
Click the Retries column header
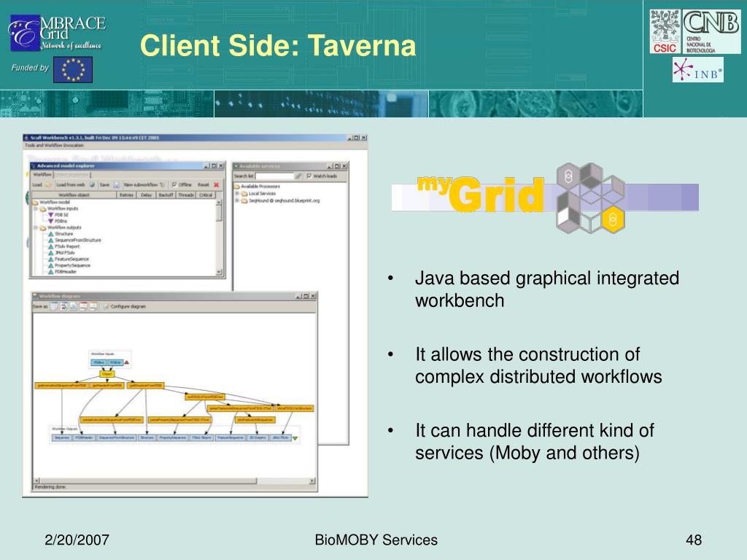(126, 195)
